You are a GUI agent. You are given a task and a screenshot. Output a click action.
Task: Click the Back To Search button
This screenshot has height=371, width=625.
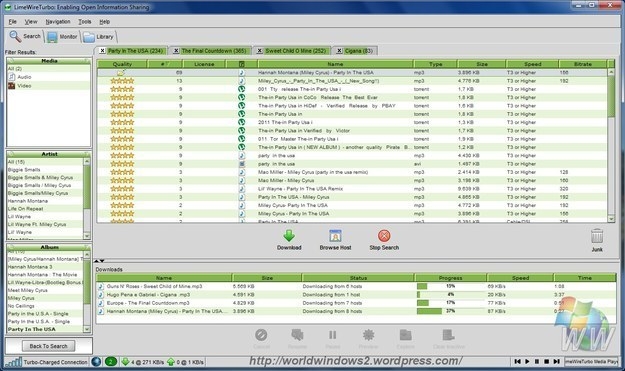click(48, 346)
